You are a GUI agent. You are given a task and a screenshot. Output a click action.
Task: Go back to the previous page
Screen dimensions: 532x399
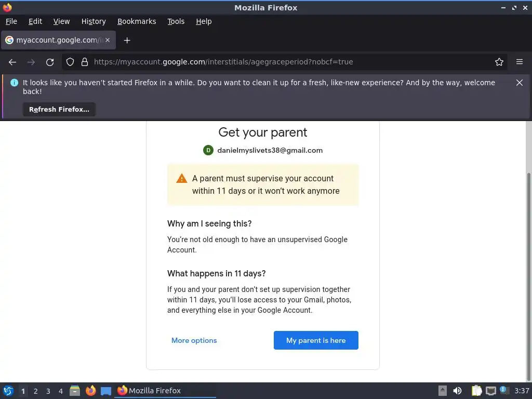[x=12, y=62]
